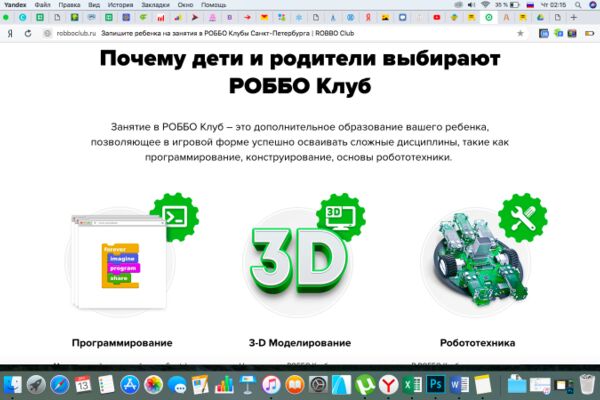Open Keynote from the Dock

[x=247, y=384]
